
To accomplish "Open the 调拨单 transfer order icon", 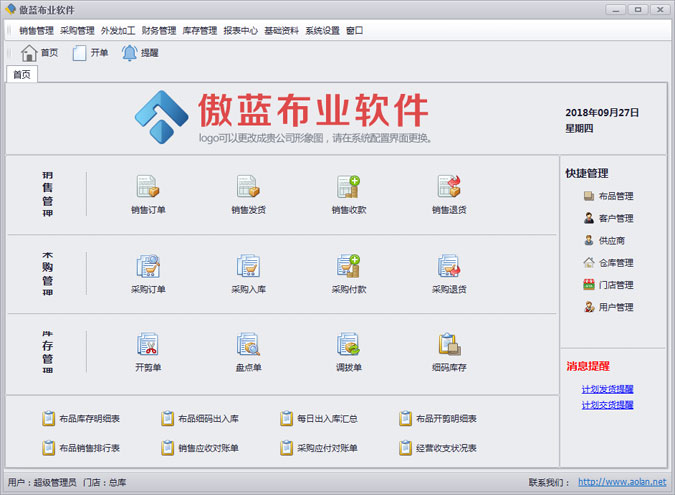I will [348, 345].
